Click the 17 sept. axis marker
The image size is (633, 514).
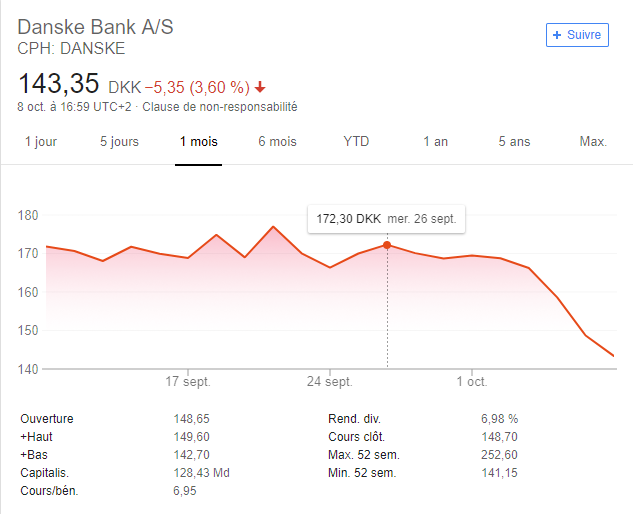(188, 382)
